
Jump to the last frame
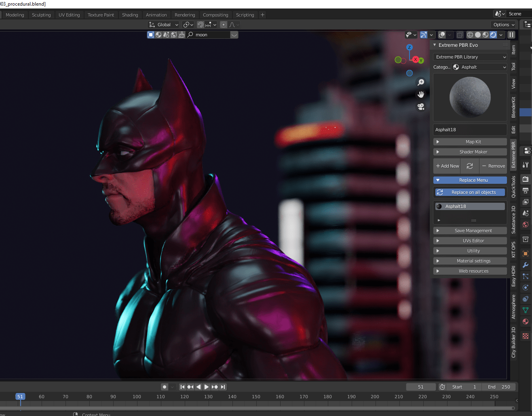(223, 387)
